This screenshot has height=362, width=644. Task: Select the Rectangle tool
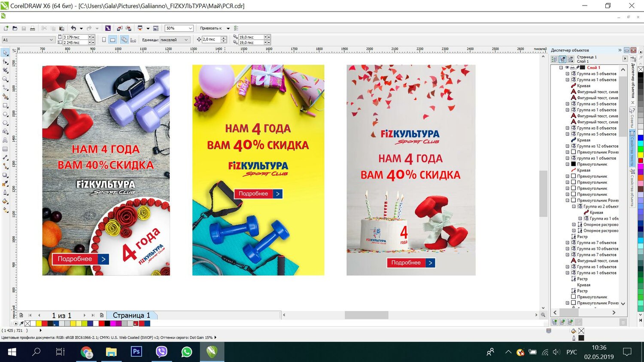[x=5, y=106]
